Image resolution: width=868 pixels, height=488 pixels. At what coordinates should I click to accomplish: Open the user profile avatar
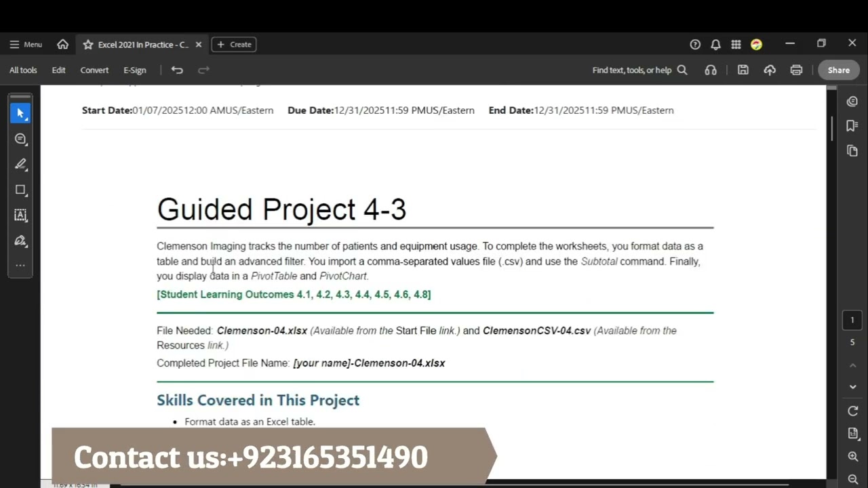756,45
